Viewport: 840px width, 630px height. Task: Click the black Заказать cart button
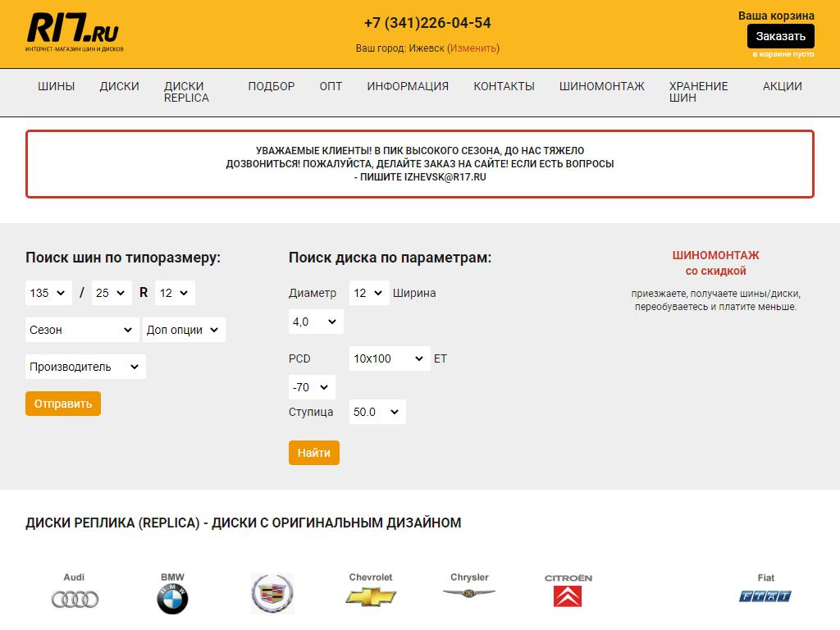tap(780, 36)
